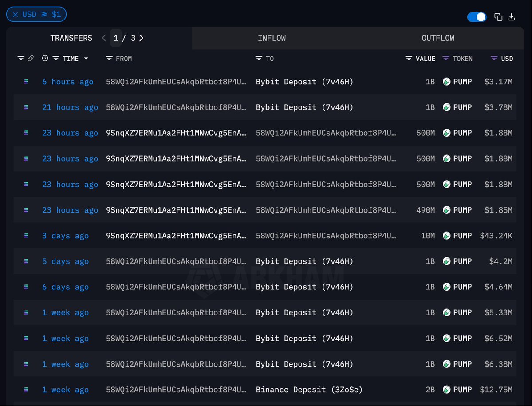Open the VALUE column filter
532x406 pixels.
pyautogui.click(x=409, y=58)
